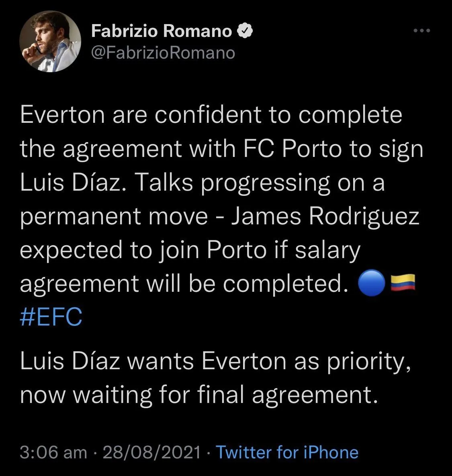This screenshot has width=452, height=476.
Task: Click "Luis Díaz wants Everton" sentence
Action: click(153, 361)
